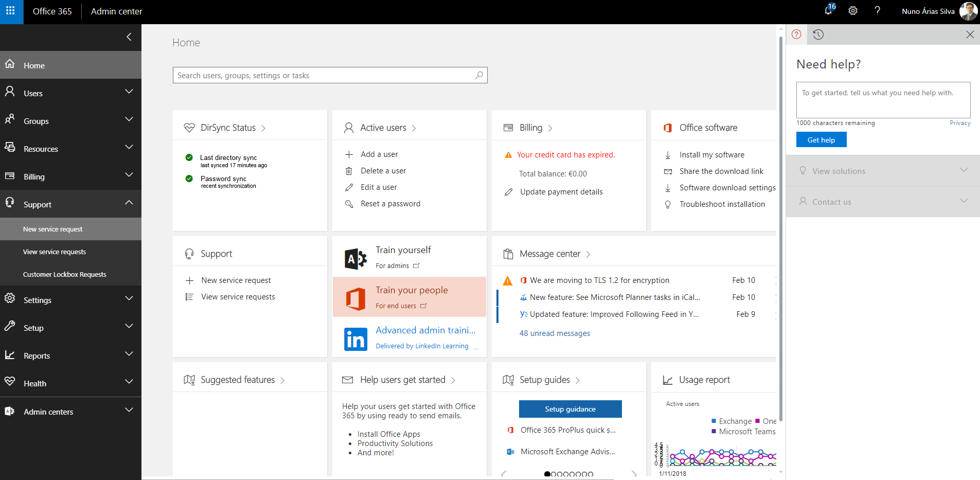Click the red help question icon in pane

pyautogui.click(x=796, y=34)
